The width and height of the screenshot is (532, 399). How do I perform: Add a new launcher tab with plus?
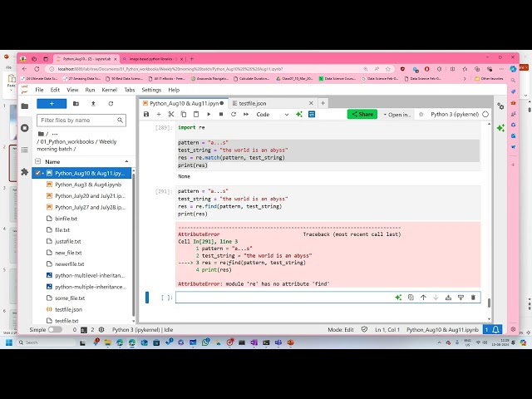323,103
